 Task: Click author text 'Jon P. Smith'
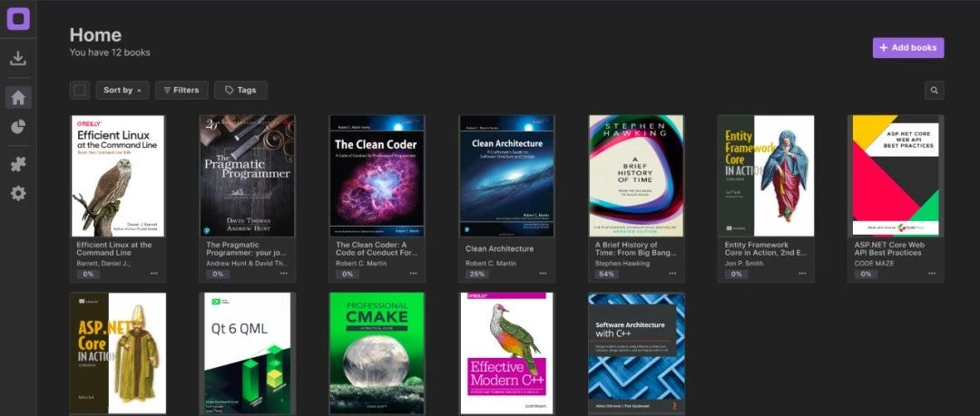tap(744, 264)
